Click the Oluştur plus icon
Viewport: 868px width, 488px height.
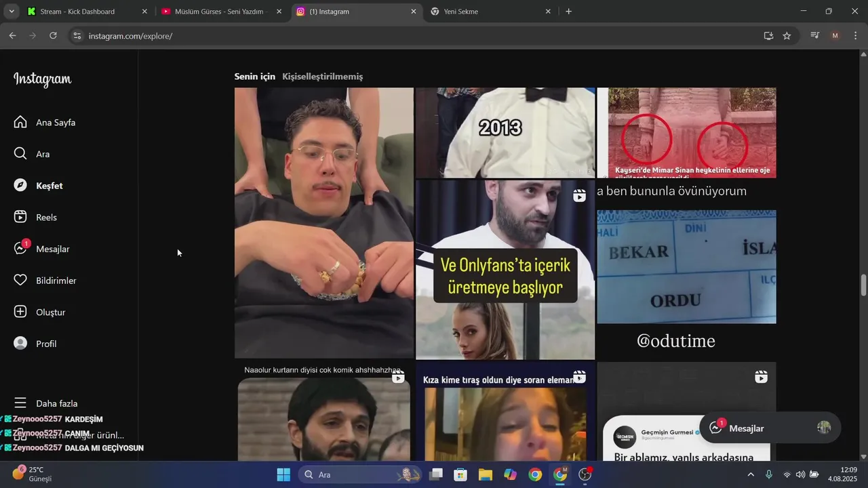click(x=20, y=312)
